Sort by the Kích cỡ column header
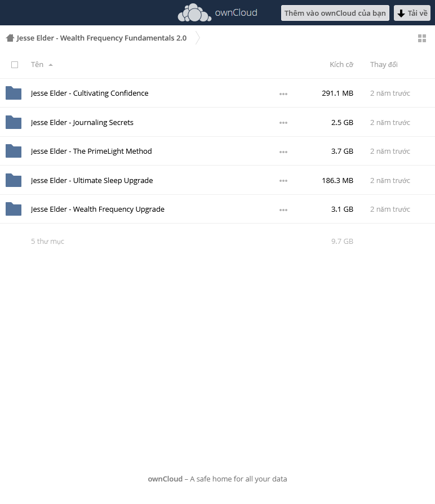The height and width of the screenshot is (504, 435). coord(341,65)
